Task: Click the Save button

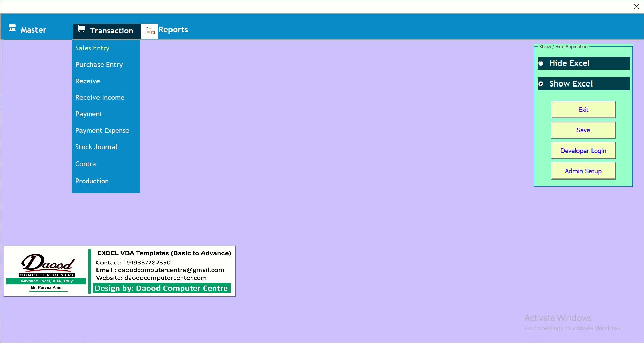Action: click(x=583, y=130)
